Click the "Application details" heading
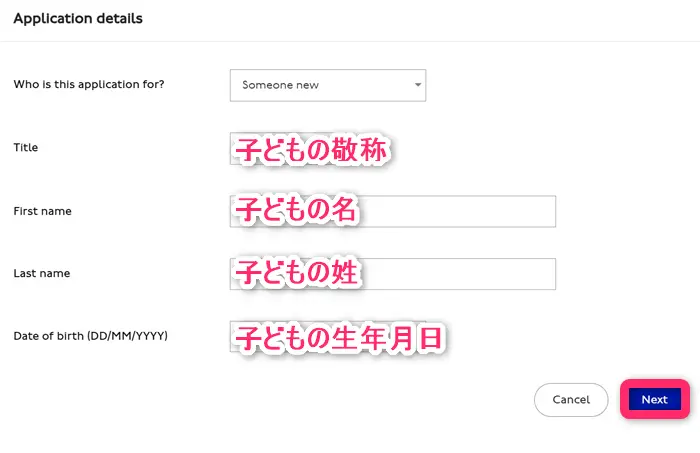This screenshot has width=700, height=453. coord(78,18)
